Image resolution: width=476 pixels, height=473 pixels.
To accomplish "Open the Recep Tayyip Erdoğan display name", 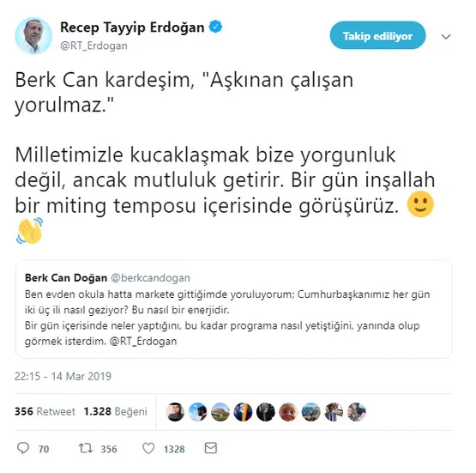I will pyautogui.click(x=132, y=27).
